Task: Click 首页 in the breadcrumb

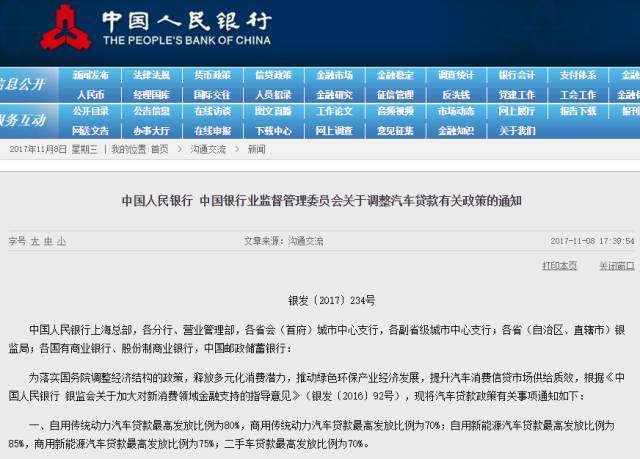Action: click(x=159, y=149)
